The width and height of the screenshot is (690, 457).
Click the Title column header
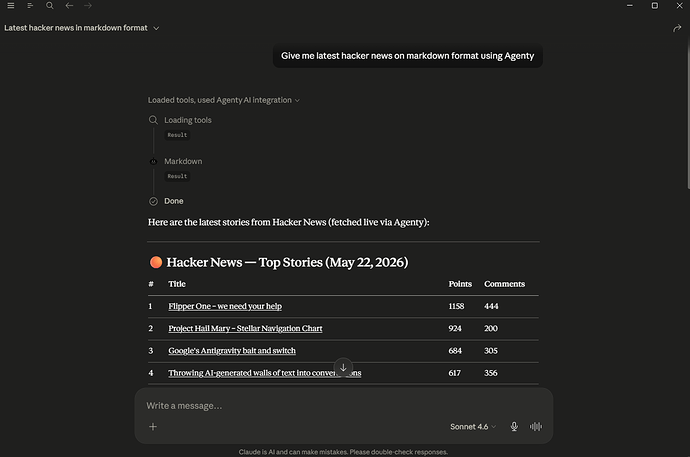[177, 284]
